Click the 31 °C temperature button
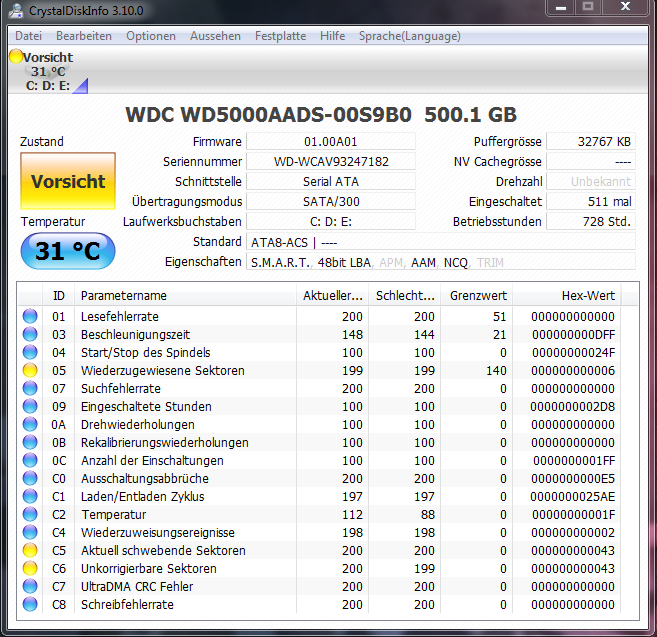This screenshot has width=657, height=637. point(68,251)
